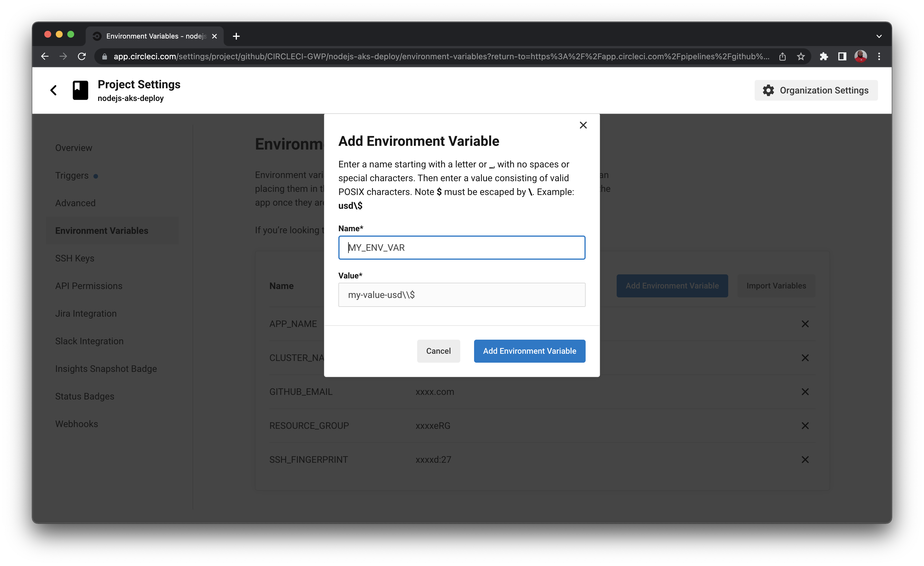
Task: Remove the GITHUB_EMAIL environment variable
Action: pos(805,392)
